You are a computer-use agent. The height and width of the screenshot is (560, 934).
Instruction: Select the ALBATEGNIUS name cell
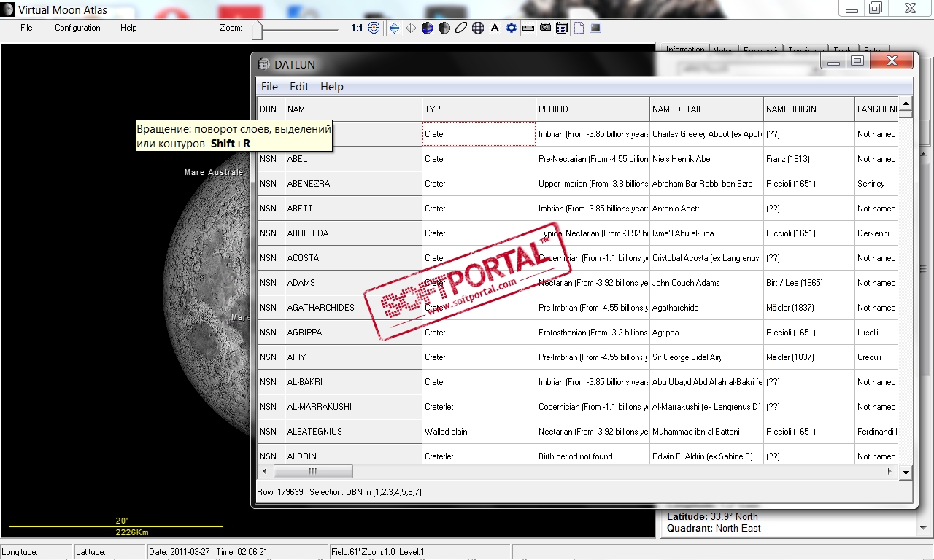(x=353, y=432)
